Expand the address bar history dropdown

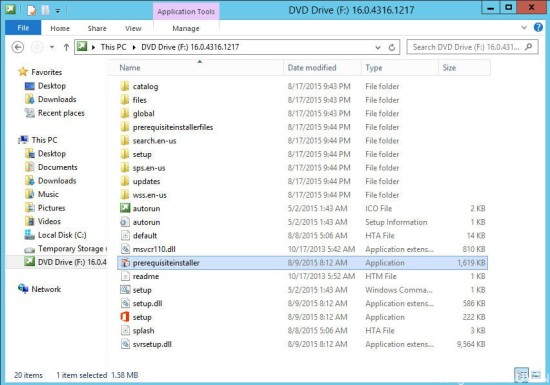click(x=378, y=47)
